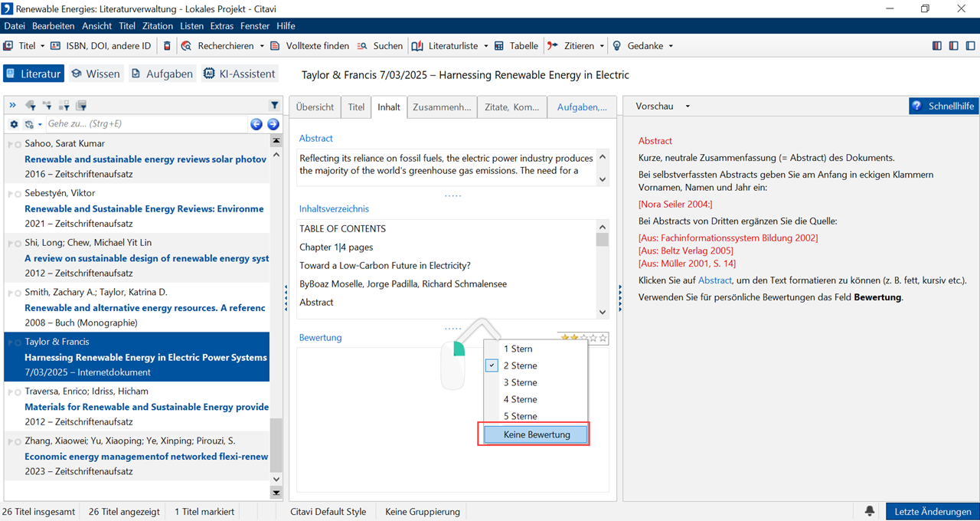Click Volltexte finden in toolbar
This screenshot has height=521, width=980.
click(x=309, y=46)
